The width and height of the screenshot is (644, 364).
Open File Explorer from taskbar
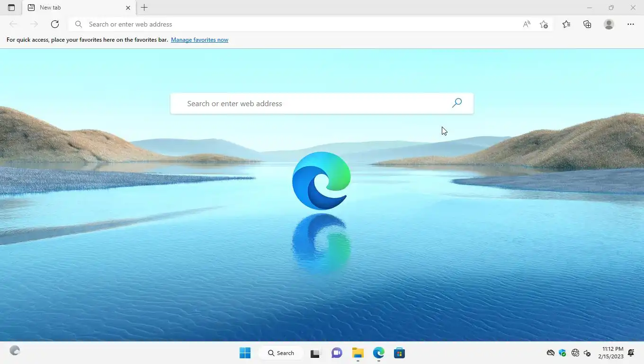tap(358, 353)
